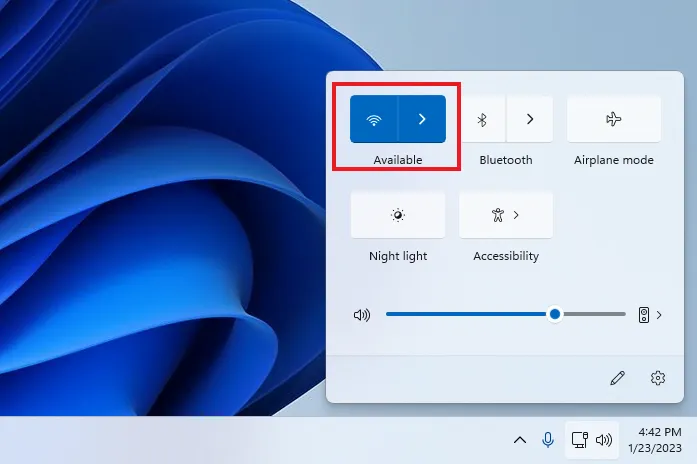The image size is (697, 464).
Task: Mute volume with the speaker icon
Action: 362,315
